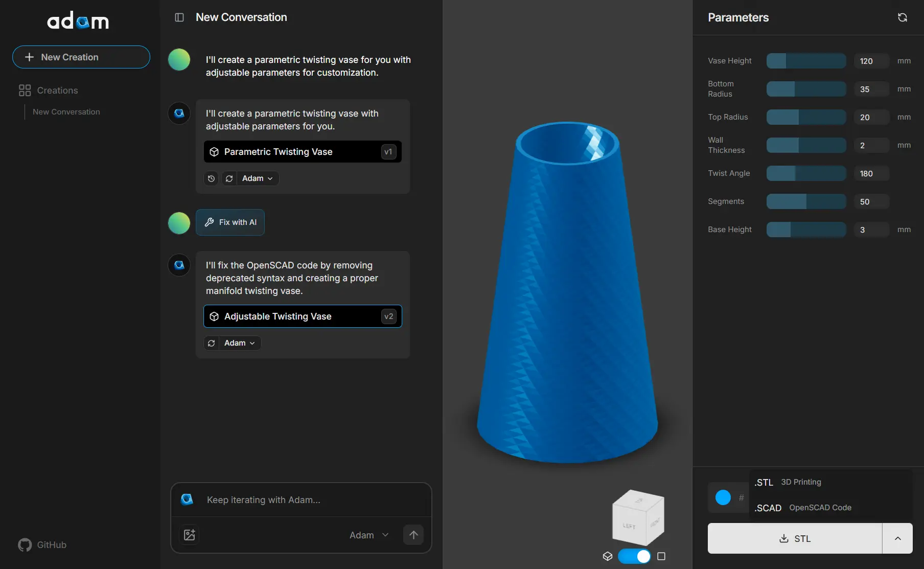Viewport: 924px width, 569px height.
Task: Toggle the sidebar panel icon
Action: tap(179, 17)
